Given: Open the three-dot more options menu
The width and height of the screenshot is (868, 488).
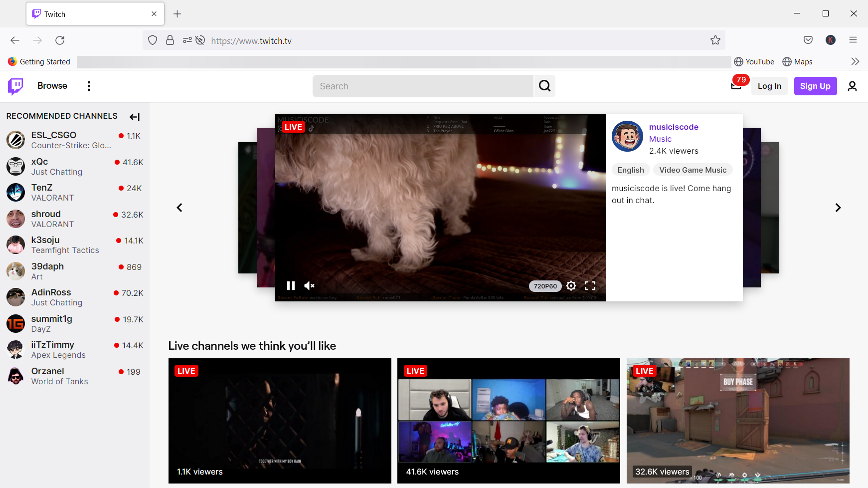Looking at the screenshot, I should click(89, 86).
